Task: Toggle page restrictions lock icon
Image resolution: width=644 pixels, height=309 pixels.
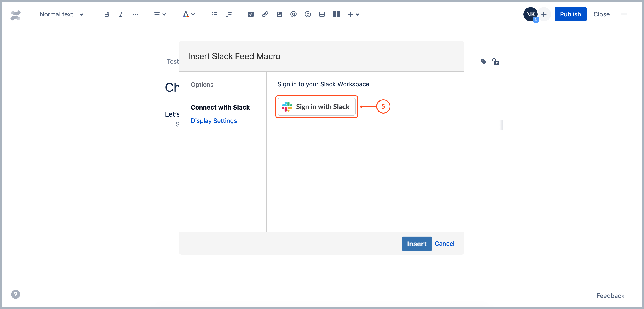Action: (496, 61)
